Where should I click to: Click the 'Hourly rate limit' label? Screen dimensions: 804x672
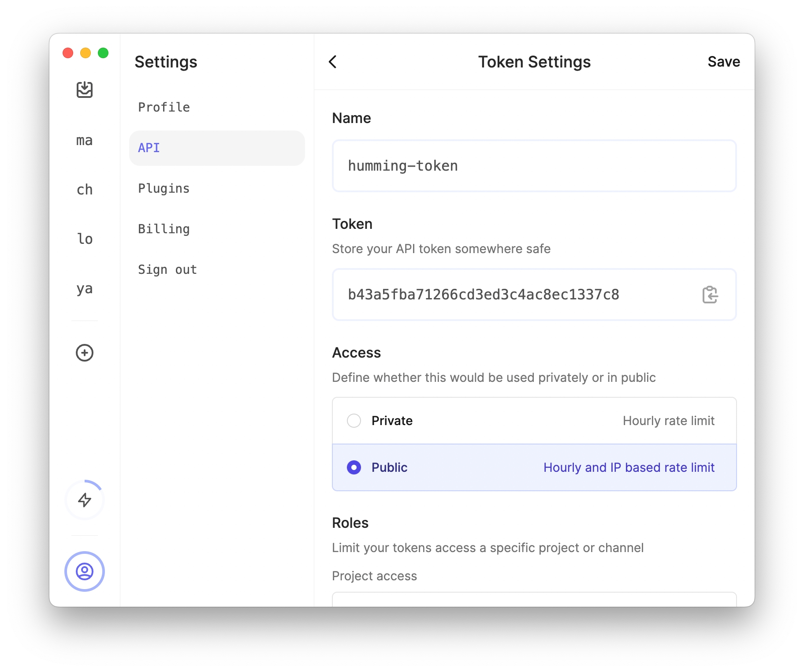(669, 421)
